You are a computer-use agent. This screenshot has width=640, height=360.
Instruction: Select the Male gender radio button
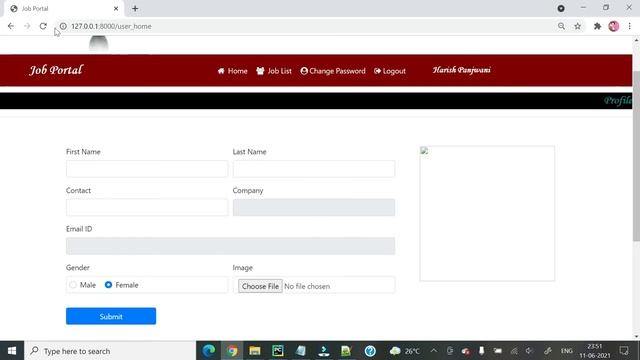click(73, 285)
